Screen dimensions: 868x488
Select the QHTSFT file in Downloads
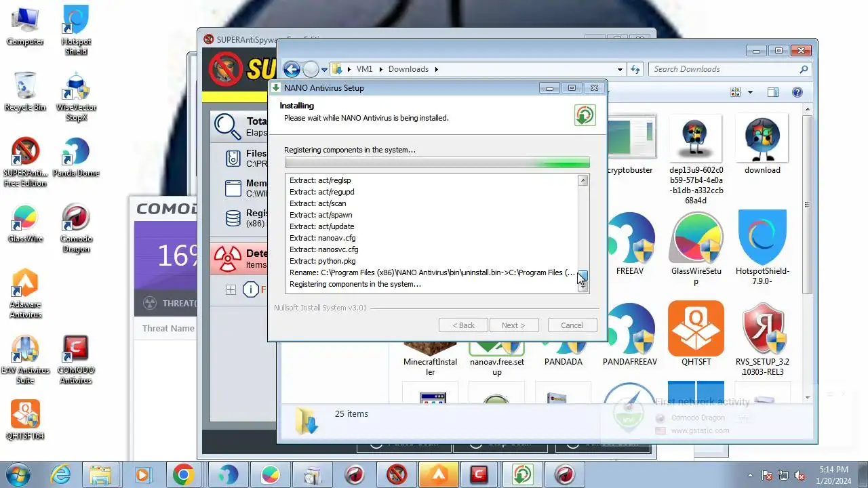pos(696,334)
